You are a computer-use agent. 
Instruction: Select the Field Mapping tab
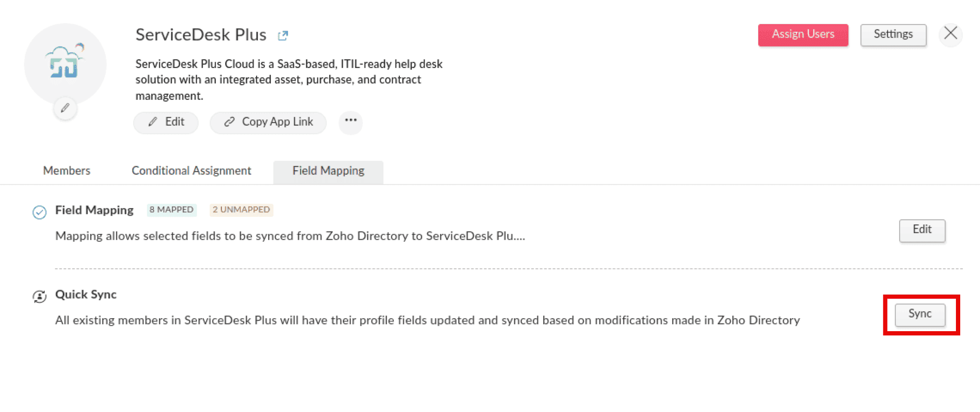(x=328, y=171)
